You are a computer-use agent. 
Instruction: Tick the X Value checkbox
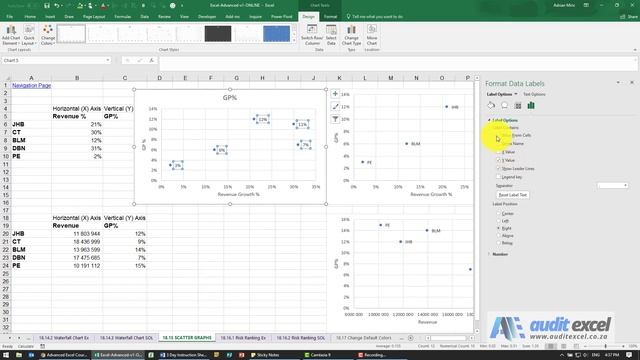click(x=498, y=152)
